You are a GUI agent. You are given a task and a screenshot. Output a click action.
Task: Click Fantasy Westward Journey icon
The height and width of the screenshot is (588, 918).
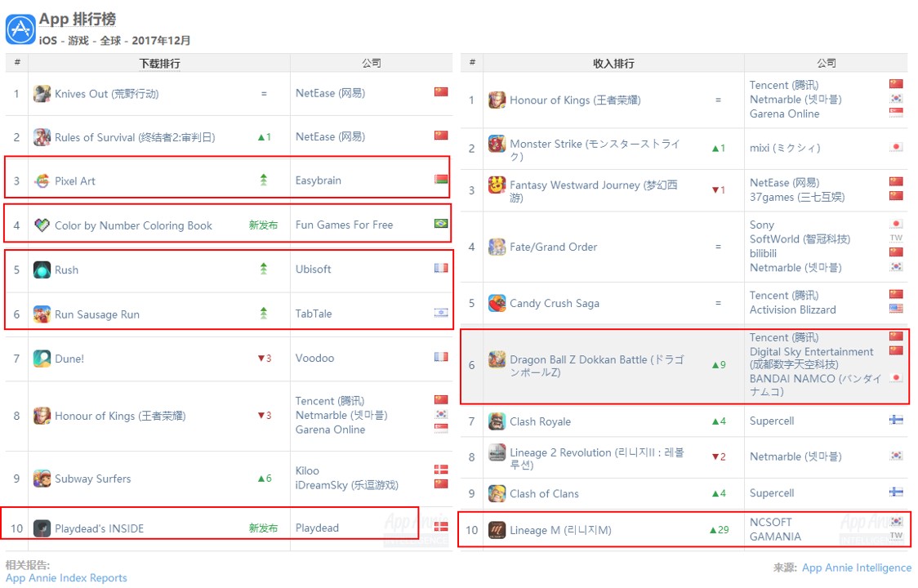point(497,185)
